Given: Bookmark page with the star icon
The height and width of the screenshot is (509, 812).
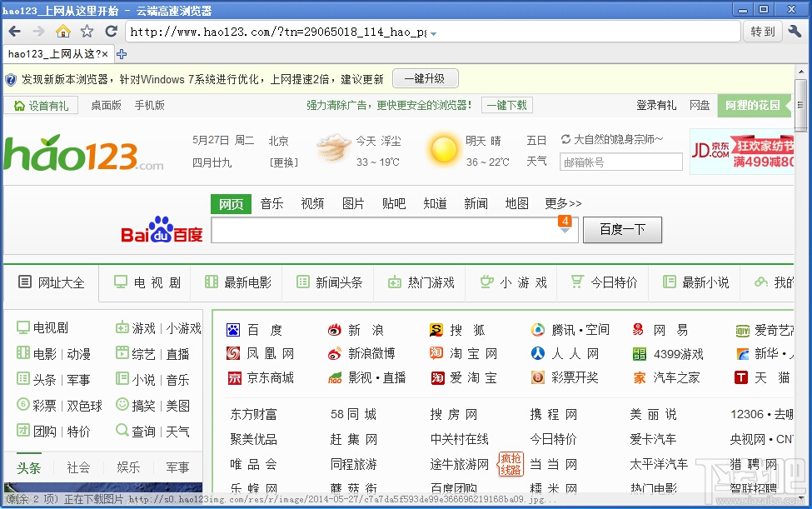Looking at the screenshot, I should [x=87, y=31].
